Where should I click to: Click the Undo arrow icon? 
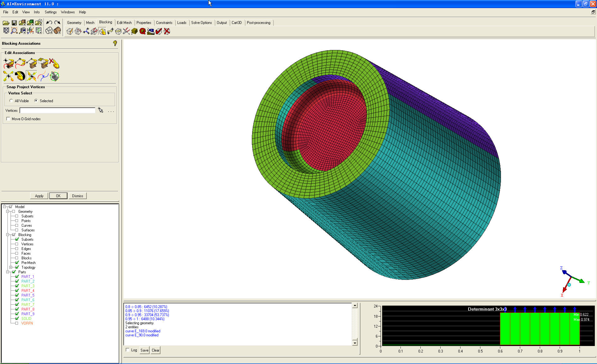(x=49, y=22)
